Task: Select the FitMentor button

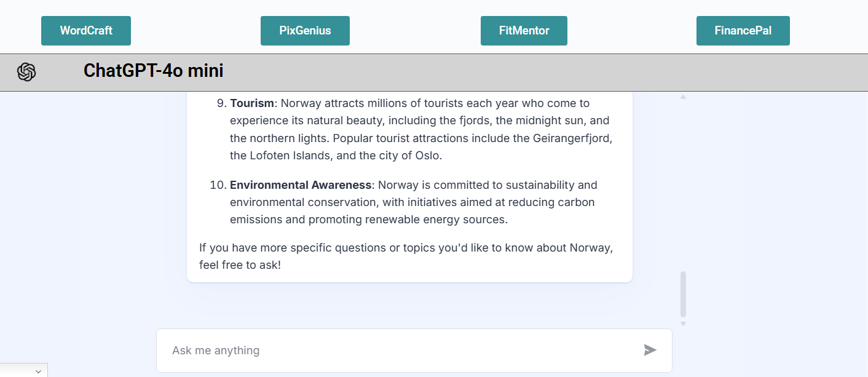Action: click(x=524, y=31)
